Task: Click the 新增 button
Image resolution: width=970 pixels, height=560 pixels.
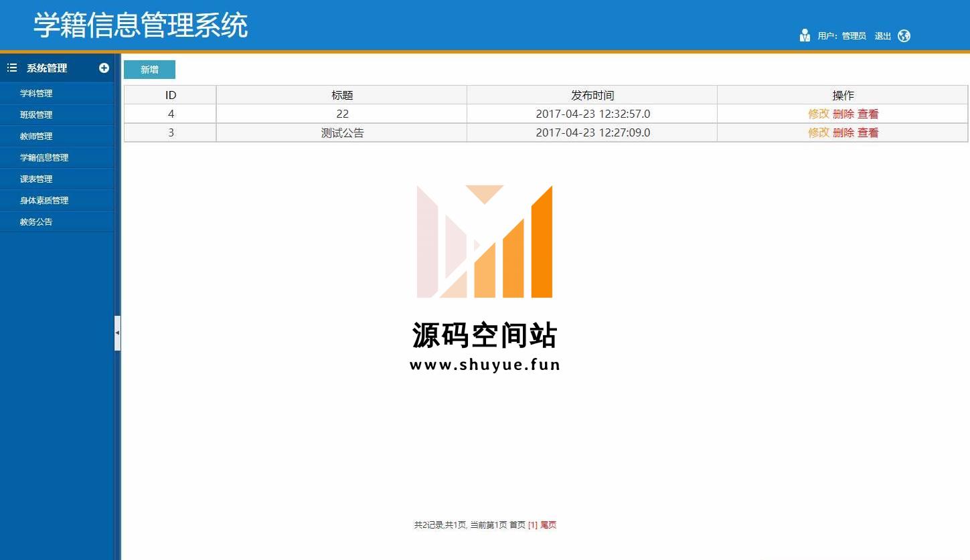Action: coord(149,70)
